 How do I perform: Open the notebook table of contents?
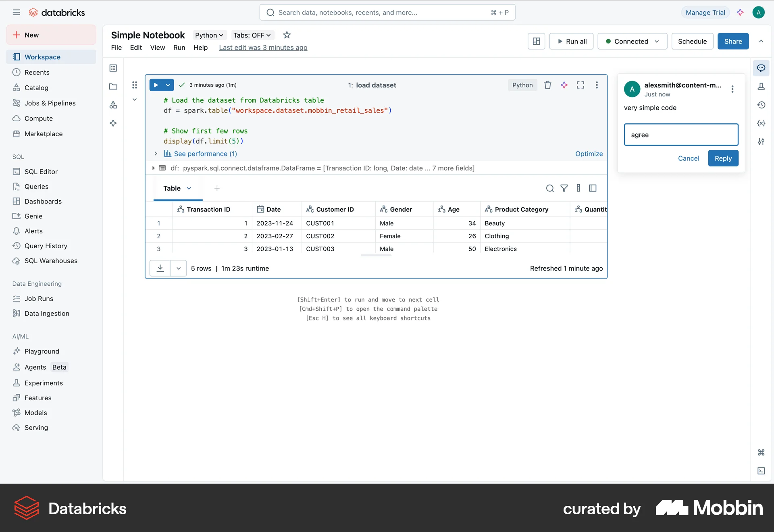click(113, 68)
